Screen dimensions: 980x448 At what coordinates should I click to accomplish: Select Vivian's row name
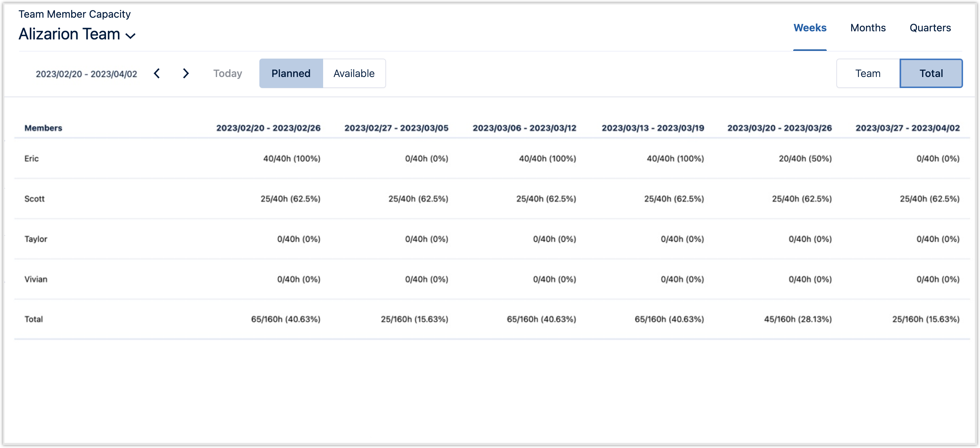pos(36,280)
